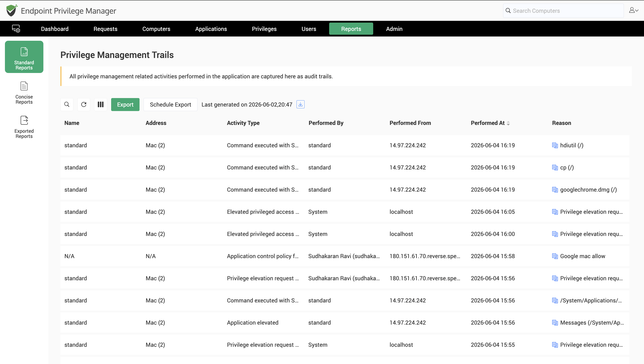Download the last generated report

[300, 104]
